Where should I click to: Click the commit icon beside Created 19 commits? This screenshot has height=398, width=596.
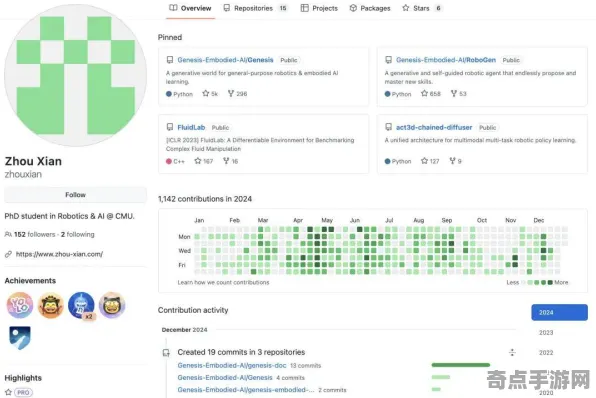(x=166, y=353)
